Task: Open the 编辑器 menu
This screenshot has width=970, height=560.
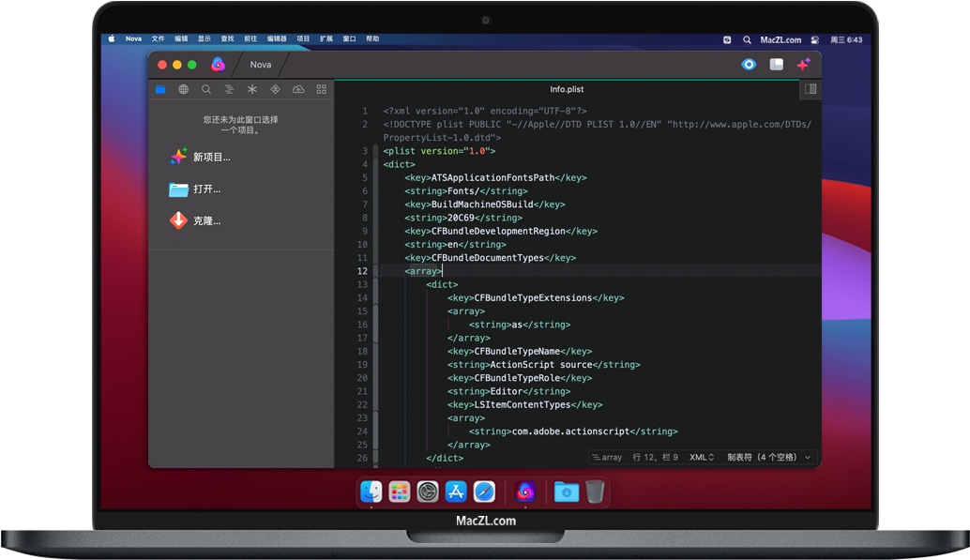Action: pos(277,39)
